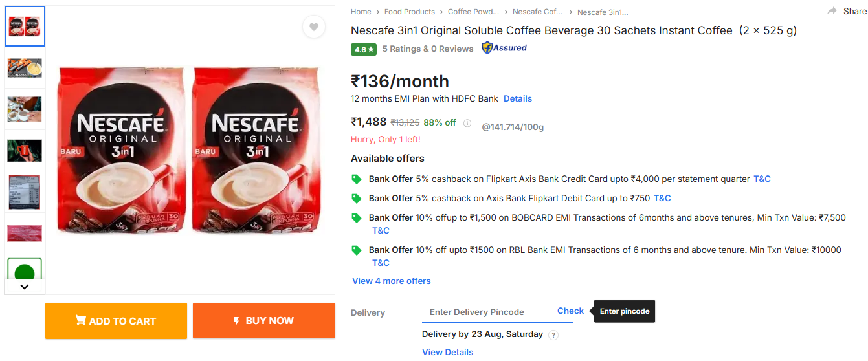Open EMI plan Details link

tap(517, 98)
